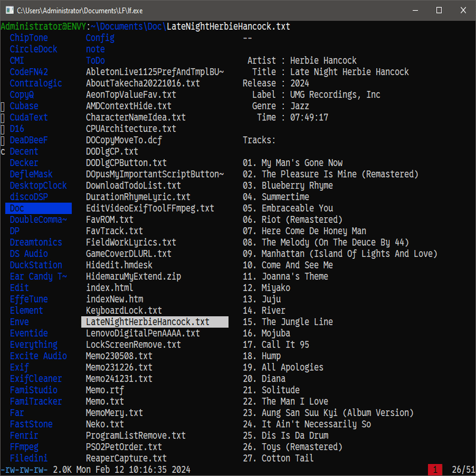Click the Documents path segment
The image size is (476, 476).
[x=121, y=27]
